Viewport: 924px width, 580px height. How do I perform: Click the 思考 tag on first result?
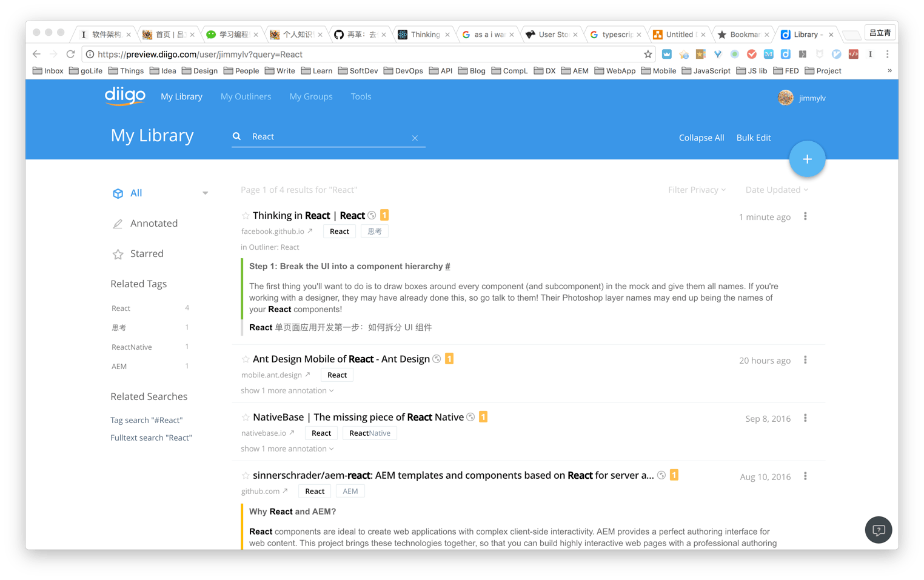pyautogui.click(x=375, y=231)
